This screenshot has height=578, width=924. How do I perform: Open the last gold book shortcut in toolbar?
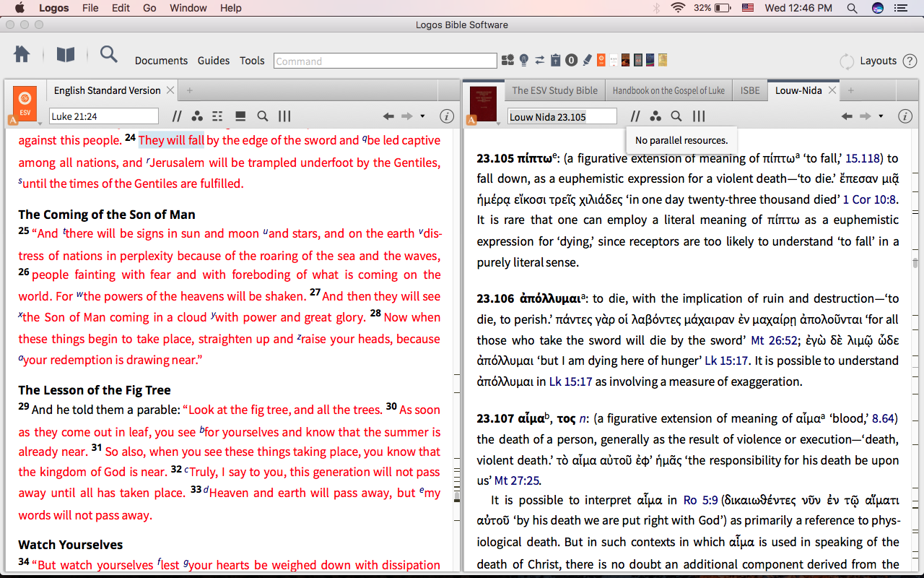662,60
